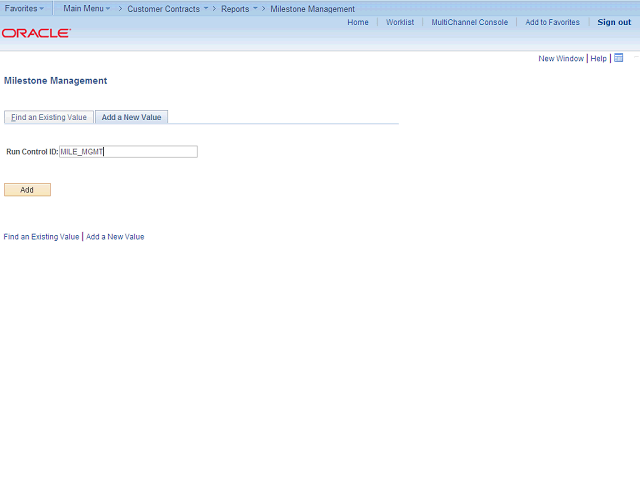
Task: Sign out of the application
Action: 614,22
